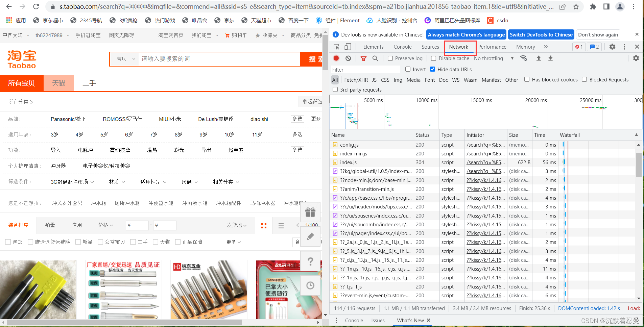
Task: Bookmark this page with star icon
Action: click(x=576, y=7)
